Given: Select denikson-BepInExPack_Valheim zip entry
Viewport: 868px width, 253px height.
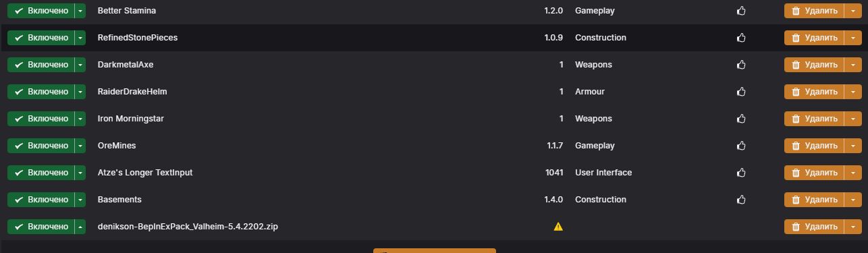Looking at the screenshot, I should (188, 227).
